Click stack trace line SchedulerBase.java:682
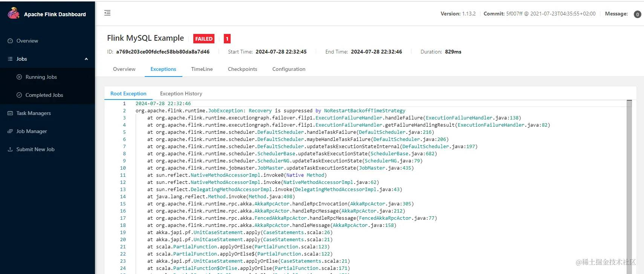Viewport: 644px width, 274px height. pyautogui.click(x=292, y=153)
